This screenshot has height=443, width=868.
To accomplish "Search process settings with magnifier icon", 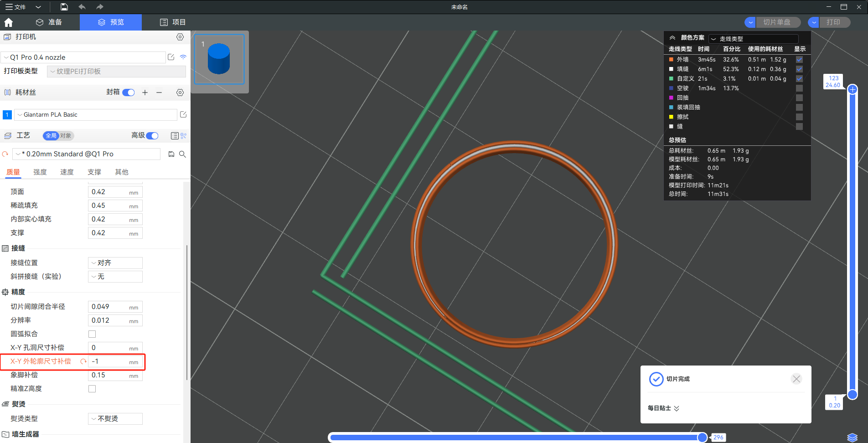I will [x=182, y=154].
